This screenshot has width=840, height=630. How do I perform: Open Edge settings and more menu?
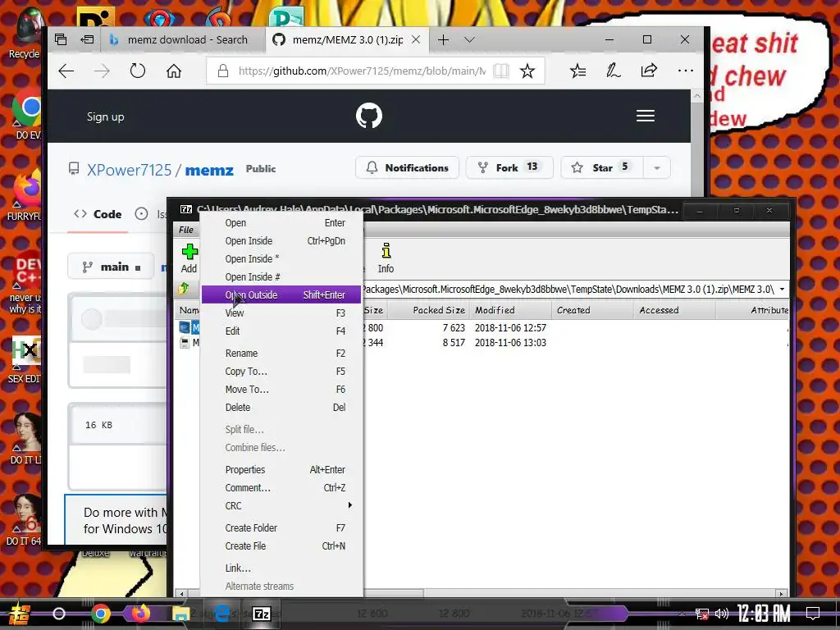pos(685,71)
